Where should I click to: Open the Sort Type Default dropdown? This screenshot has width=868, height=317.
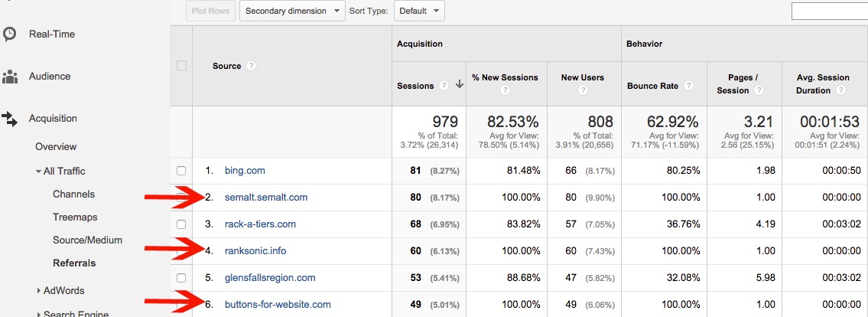(x=419, y=11)
